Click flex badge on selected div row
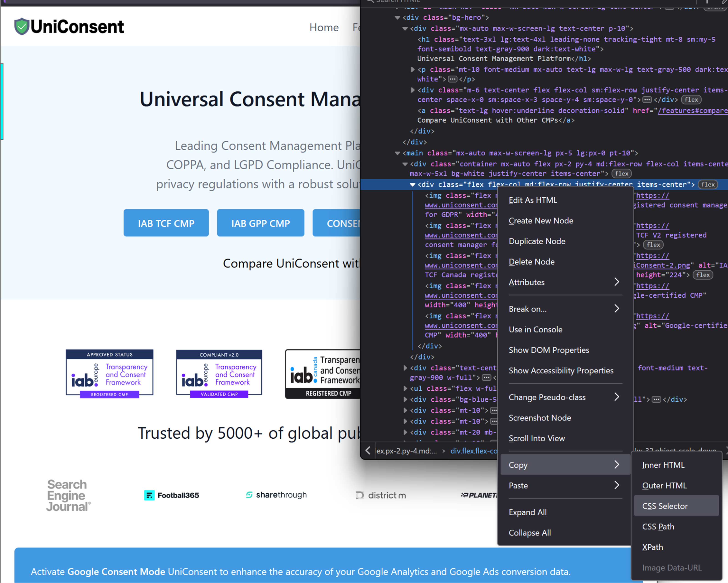728x583 pixels. (708, 185)
